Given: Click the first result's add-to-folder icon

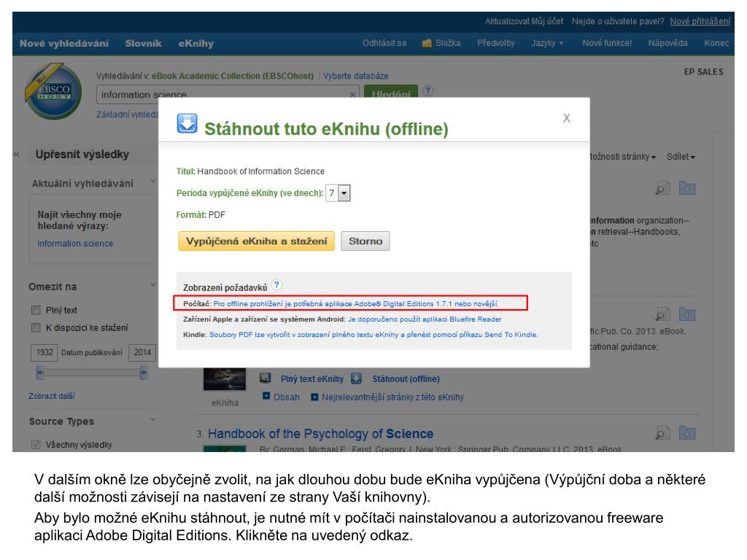Looking at the screenshot, I should [x=687, y=188].
